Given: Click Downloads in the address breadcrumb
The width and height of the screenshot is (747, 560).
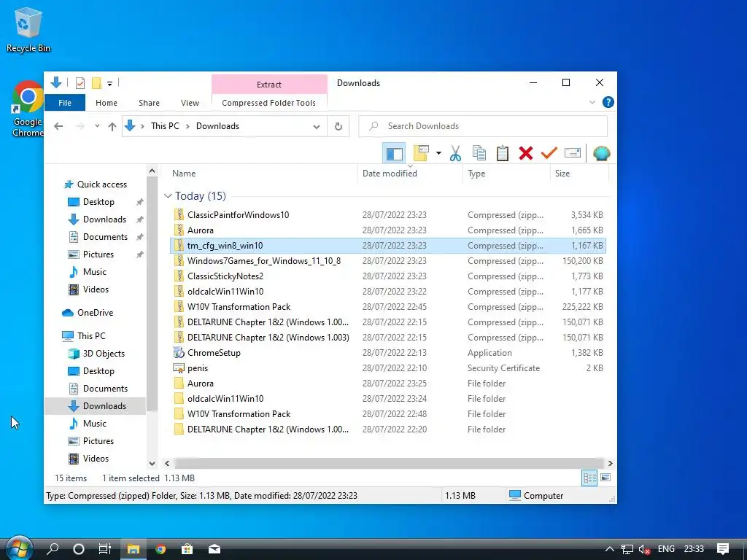Looking at the screenshot, I should point(217,126).
